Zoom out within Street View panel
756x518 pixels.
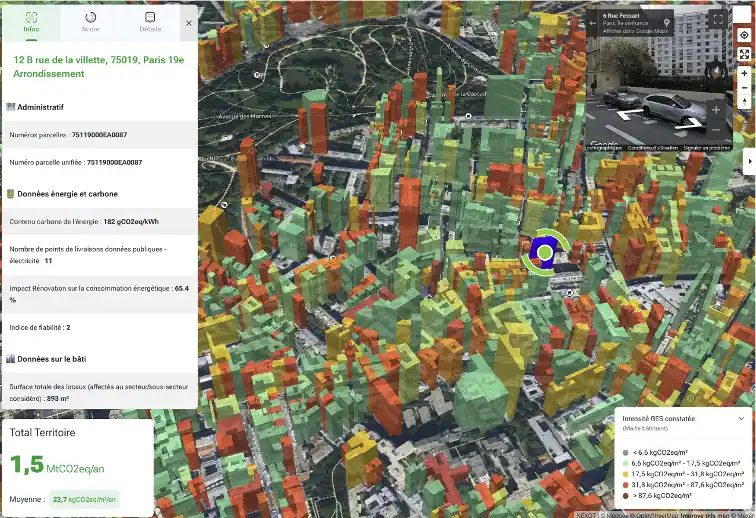(715, 129)
